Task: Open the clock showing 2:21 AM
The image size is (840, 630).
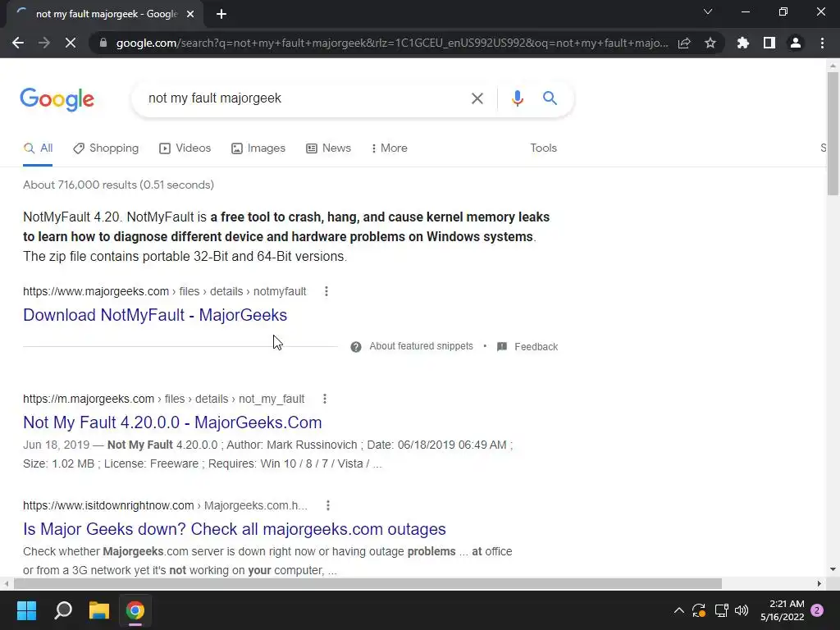Action: click(x=782, y=610)
